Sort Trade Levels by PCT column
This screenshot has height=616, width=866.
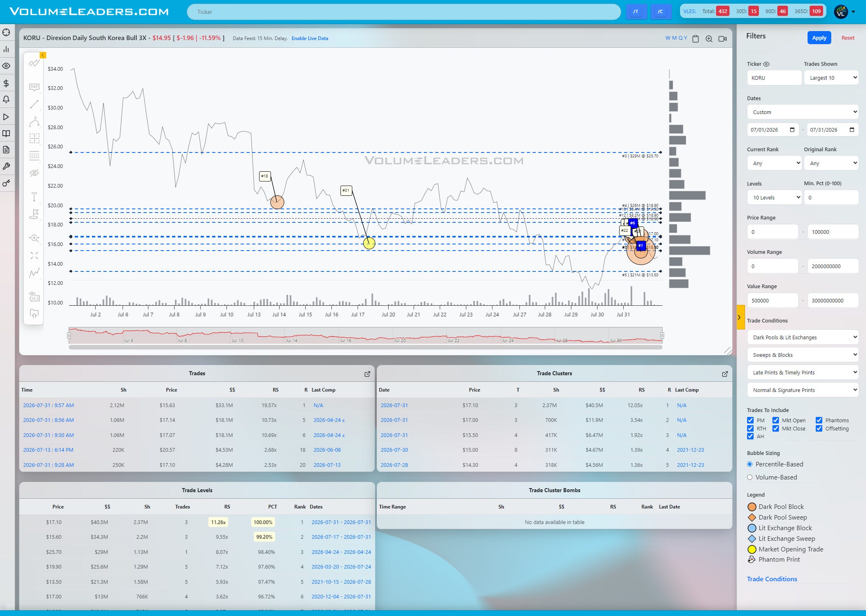[x=272, y=507]
